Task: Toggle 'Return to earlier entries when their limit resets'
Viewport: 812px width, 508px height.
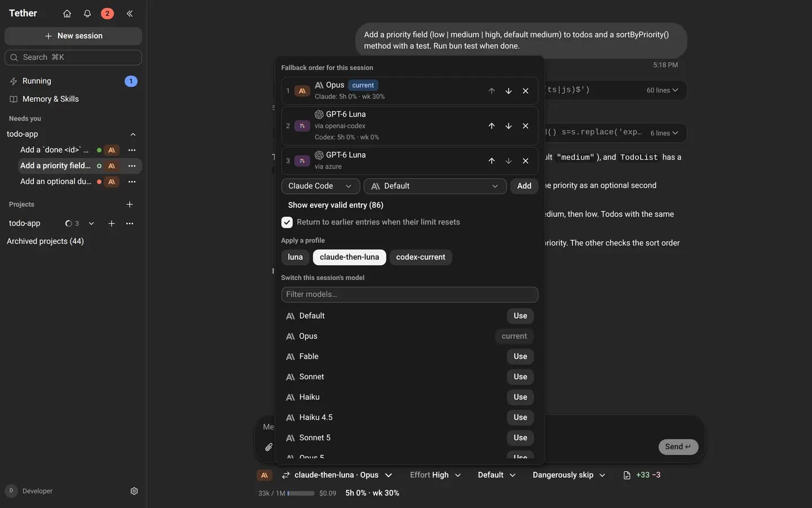Action: (x=287, y=222)
